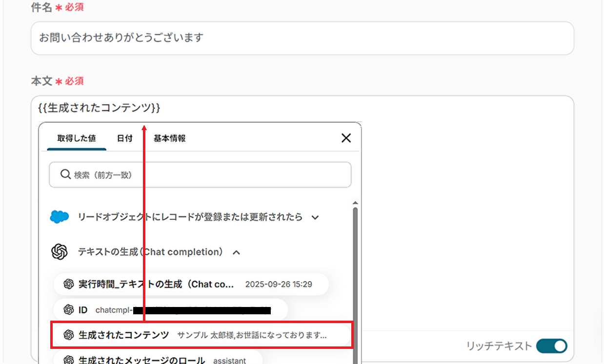Collapse the テキストの生成（Chat completion） section
Viewport: 604px width, 364px height.
[x=236, y=252]
